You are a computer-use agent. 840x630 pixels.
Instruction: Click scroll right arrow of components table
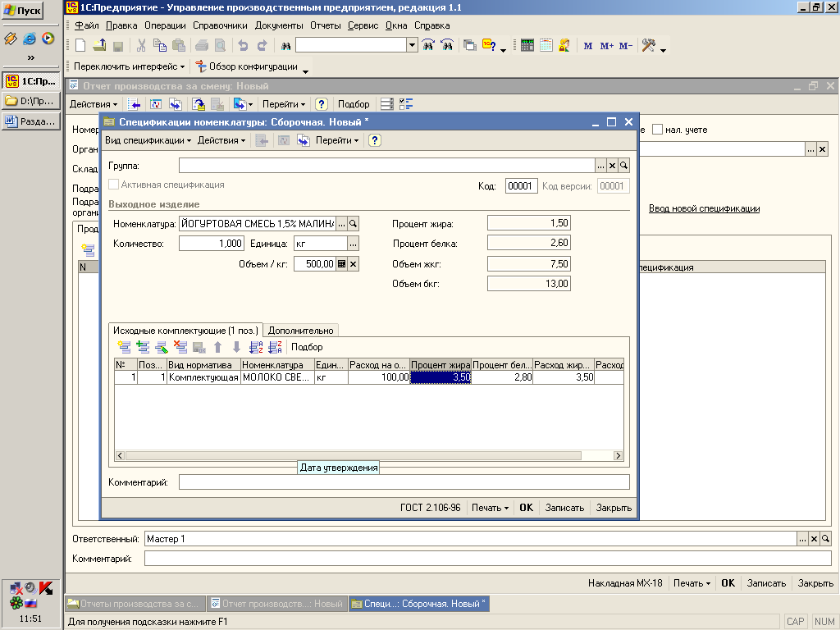[x=618, y=455]
